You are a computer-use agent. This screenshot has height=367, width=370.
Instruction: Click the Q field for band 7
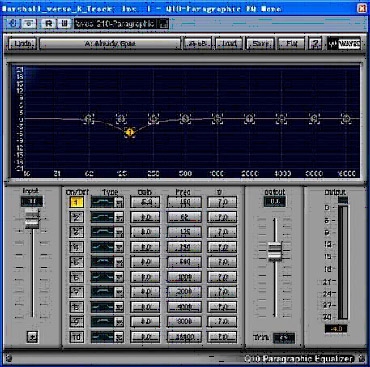[x=222, y=292]
